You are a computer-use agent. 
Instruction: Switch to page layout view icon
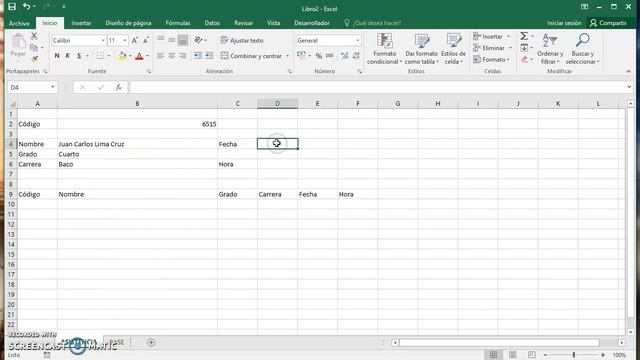tap(513, 355)
